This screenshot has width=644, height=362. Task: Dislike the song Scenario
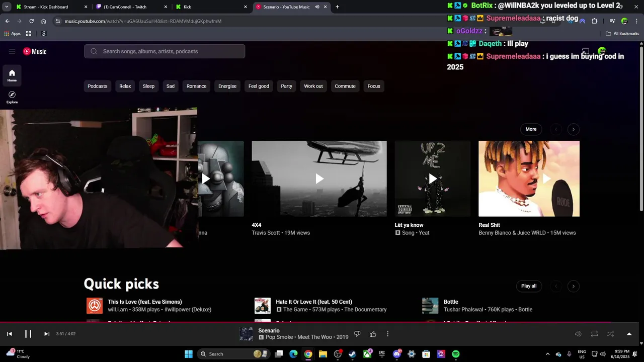point(357,334)
